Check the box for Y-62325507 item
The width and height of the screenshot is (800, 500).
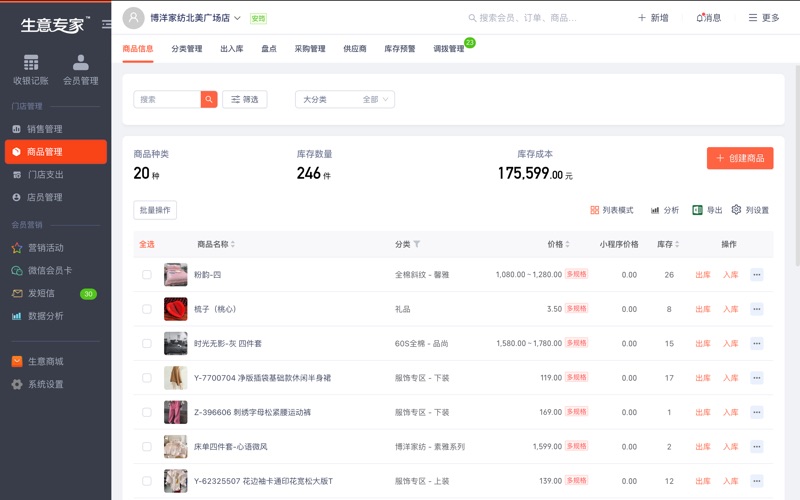coord(147,481)
